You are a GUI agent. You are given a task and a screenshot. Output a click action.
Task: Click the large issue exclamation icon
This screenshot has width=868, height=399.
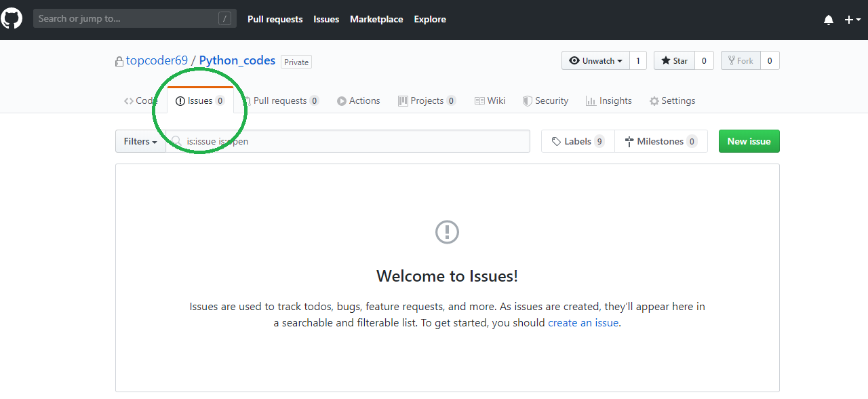[447, 232]
